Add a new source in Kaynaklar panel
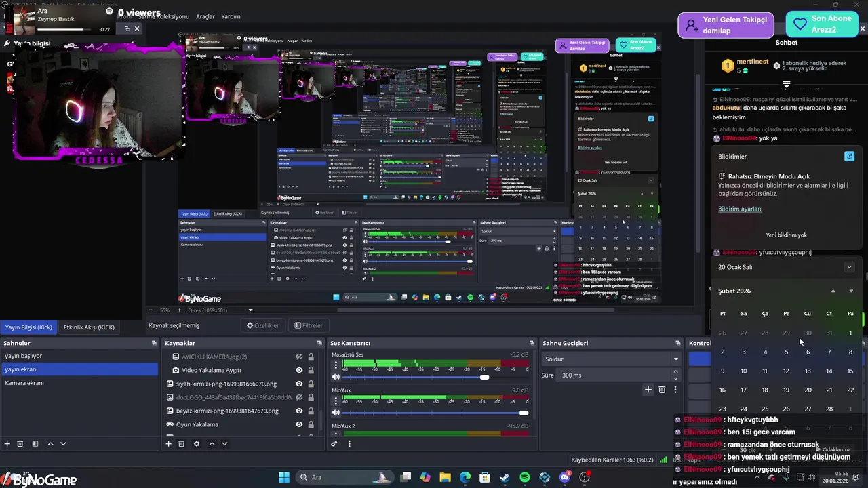 [169, 444]
